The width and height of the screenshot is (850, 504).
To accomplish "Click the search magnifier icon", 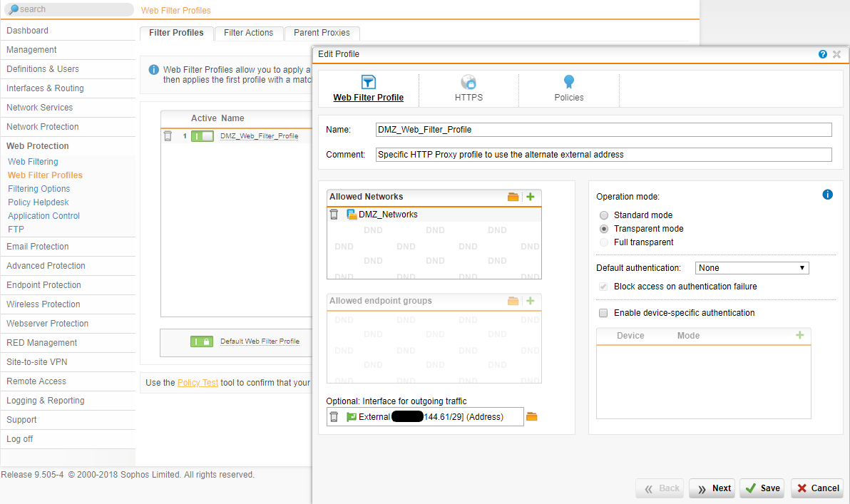I will pyautogui.click(x=14, y=9).
